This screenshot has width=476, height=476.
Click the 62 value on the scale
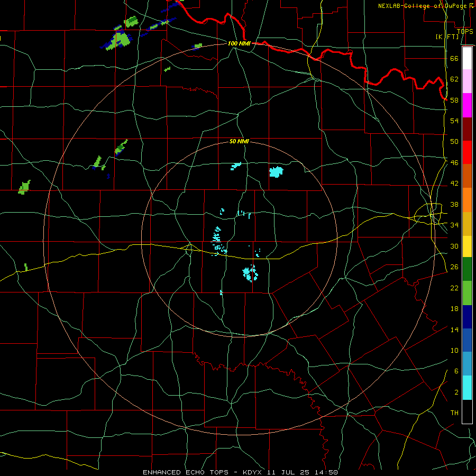pyautogui.click(x=454, y=79)
